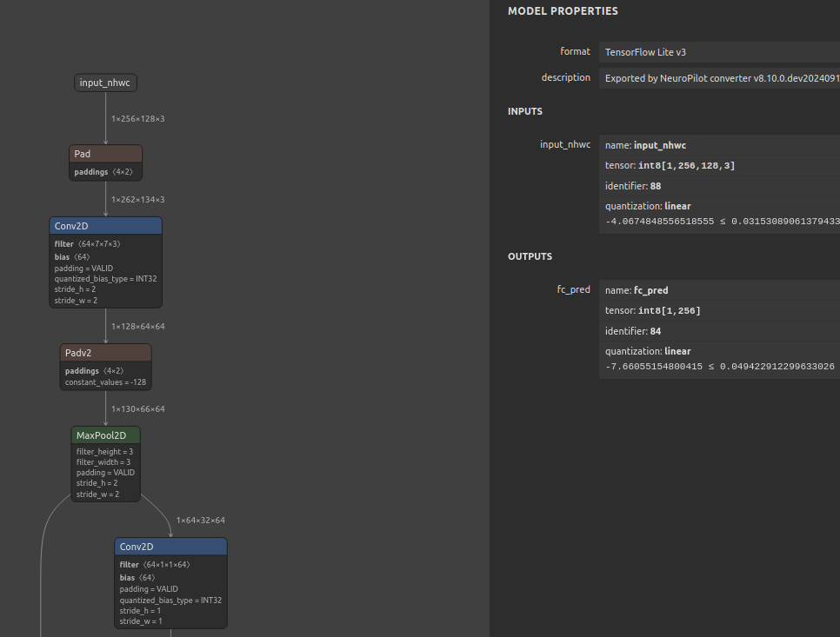Viewport: 840px width, 637px height.
Task: Select the tensor int8[1,256,128,3] field
Action: point(719,165)
